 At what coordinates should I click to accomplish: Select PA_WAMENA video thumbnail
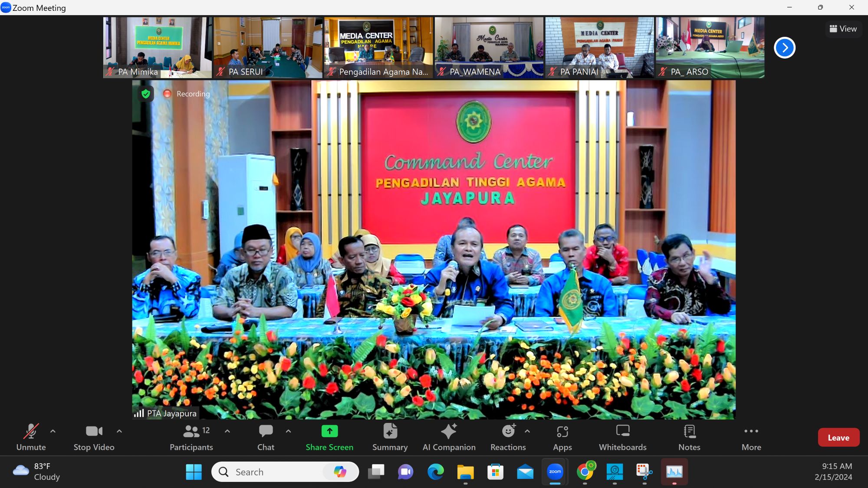pos(489,48)
